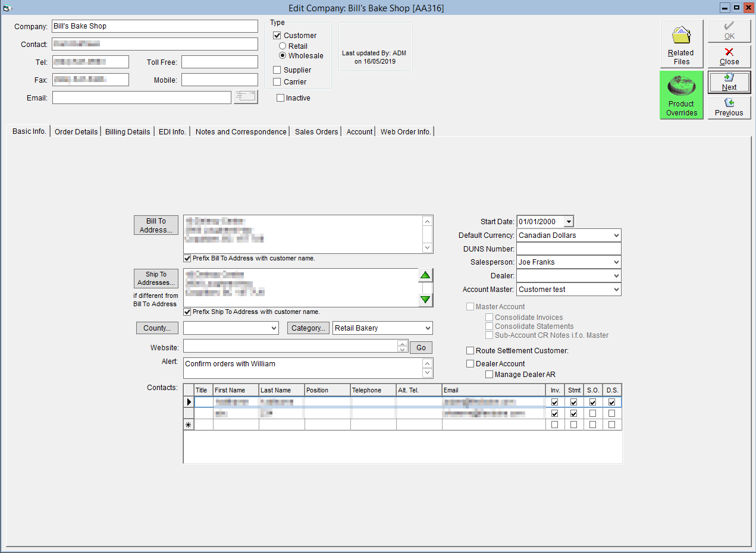The image size is (756, 553).
Task: Click green up arrow for Ship To addresses
Action: (425, 275)
